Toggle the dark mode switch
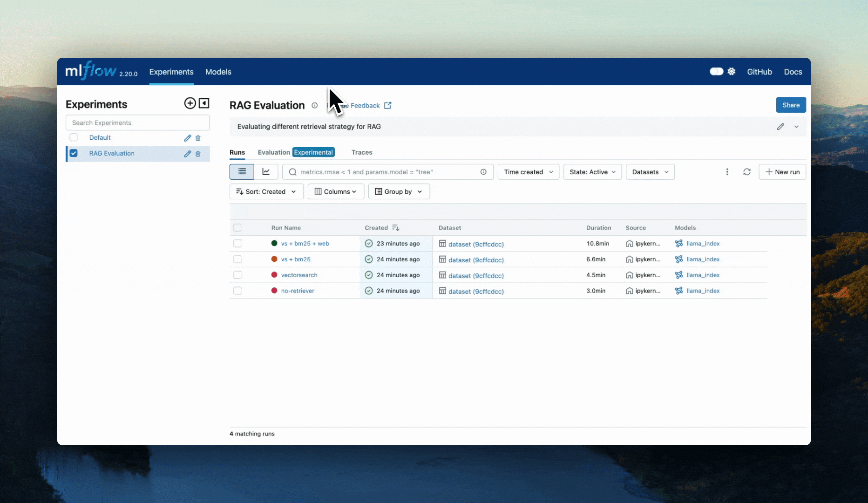Screen dimensions: 868x503 [716, 72]
